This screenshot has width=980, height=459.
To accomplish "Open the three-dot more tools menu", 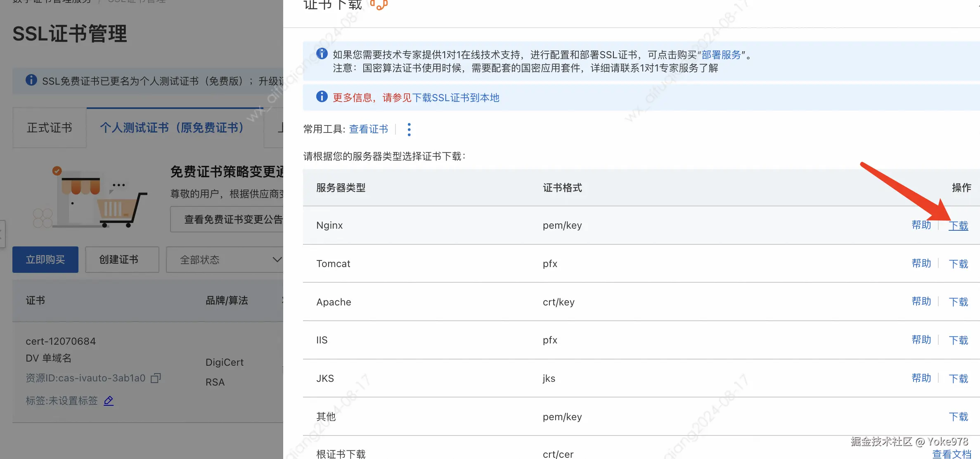I will coord(409,130).
